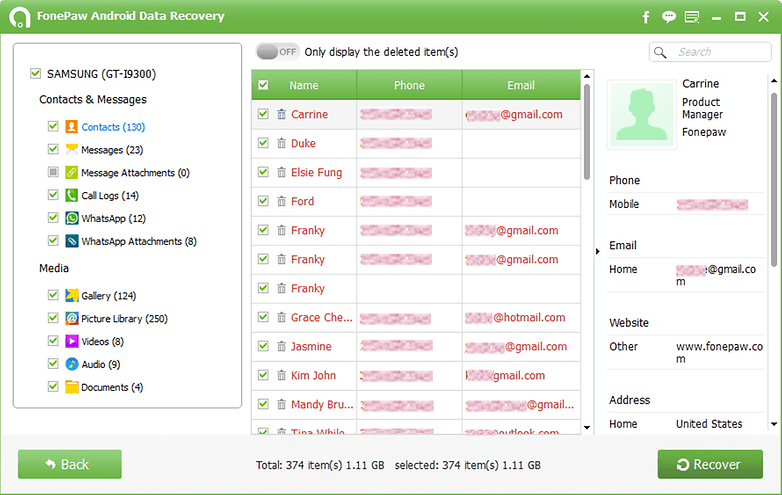This screenshot has height=495, width=782.
Task: Click the Messages envelope icon
Action: (x=72, y=150)
